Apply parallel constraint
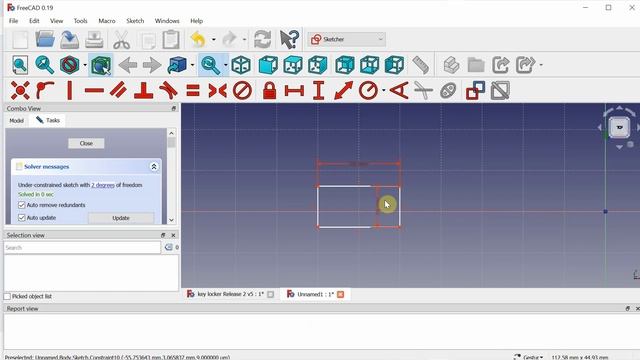 pos(119,90)
